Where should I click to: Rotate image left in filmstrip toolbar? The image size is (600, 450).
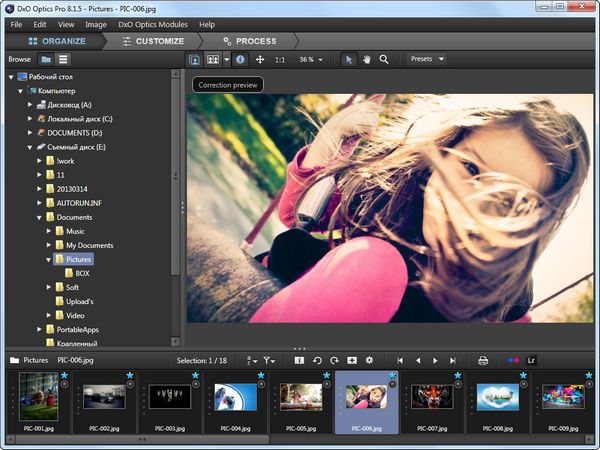317,359
